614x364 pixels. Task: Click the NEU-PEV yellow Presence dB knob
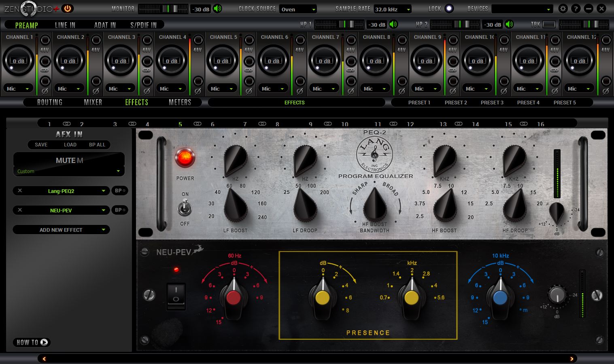(x=322, y=298)
